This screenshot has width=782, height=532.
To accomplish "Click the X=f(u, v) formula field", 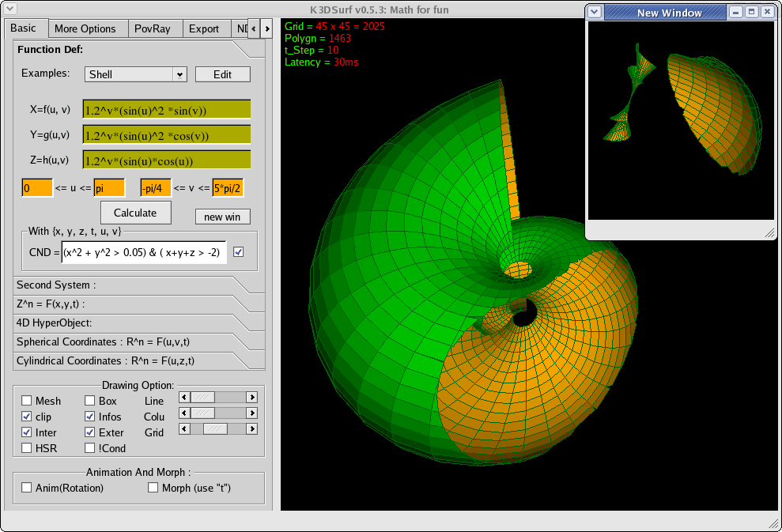I will click(166, 110).
